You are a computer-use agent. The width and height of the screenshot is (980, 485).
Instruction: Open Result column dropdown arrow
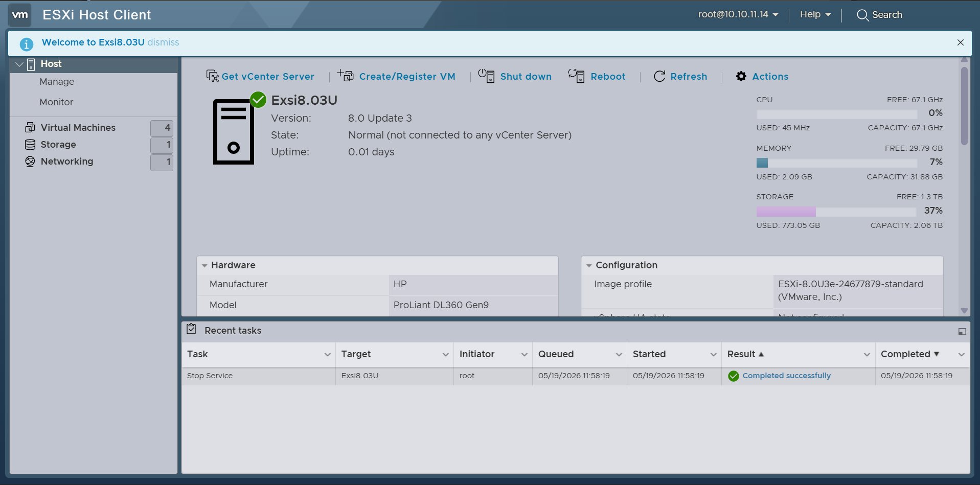[867, 355]
